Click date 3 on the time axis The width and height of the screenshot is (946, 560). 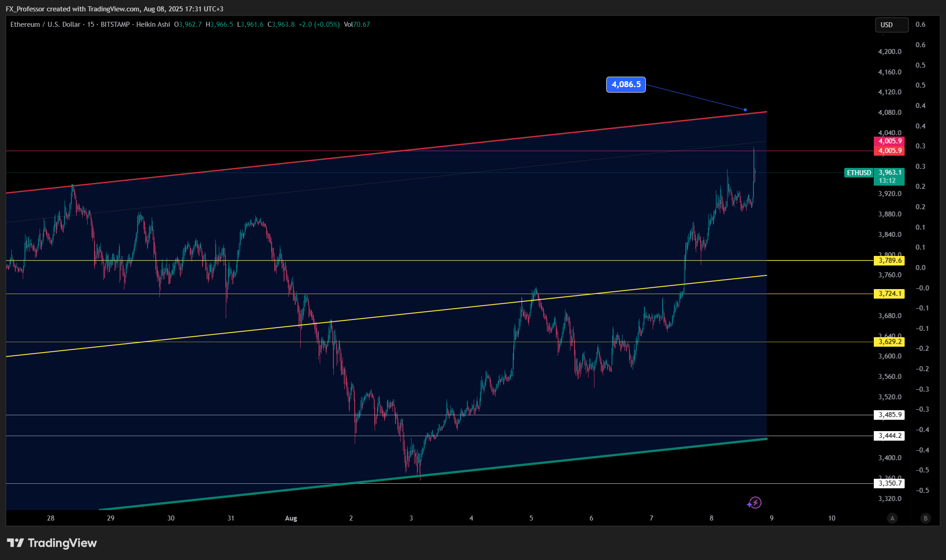(x=411, y=518)
